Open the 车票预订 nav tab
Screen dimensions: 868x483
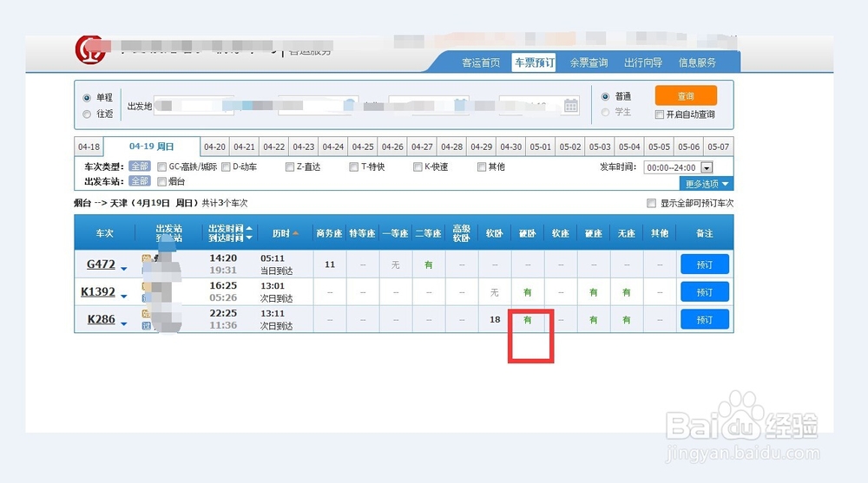(534, 62)
